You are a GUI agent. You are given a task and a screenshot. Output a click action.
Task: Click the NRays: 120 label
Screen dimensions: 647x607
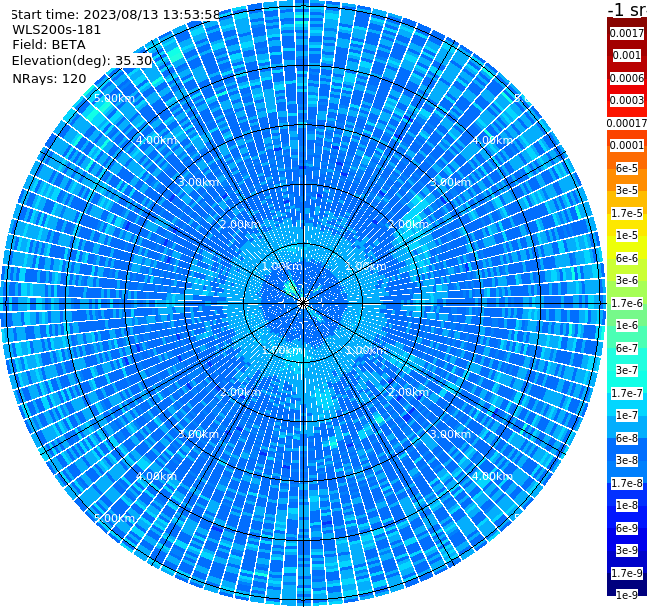(x=49, y=78)
